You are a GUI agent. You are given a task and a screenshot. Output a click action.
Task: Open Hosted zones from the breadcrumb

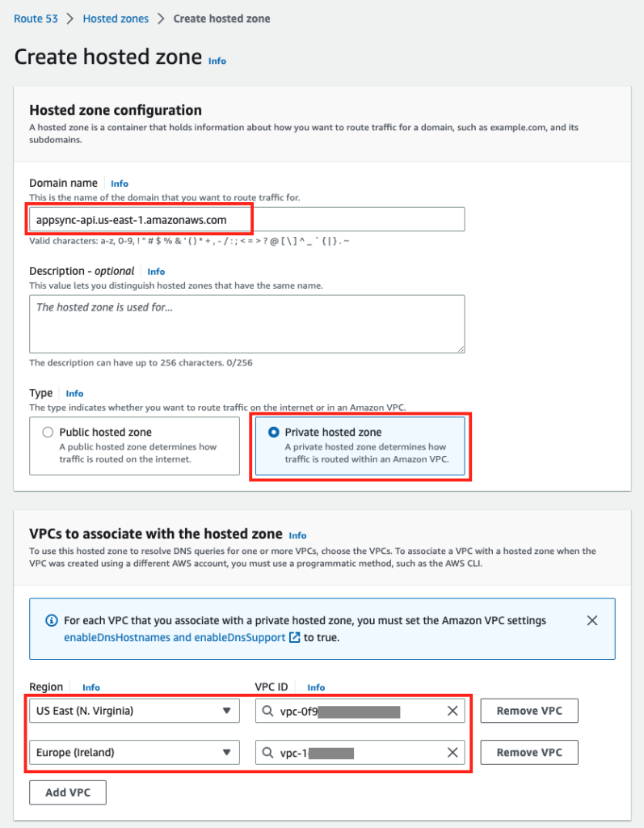(x=116, y=18)
